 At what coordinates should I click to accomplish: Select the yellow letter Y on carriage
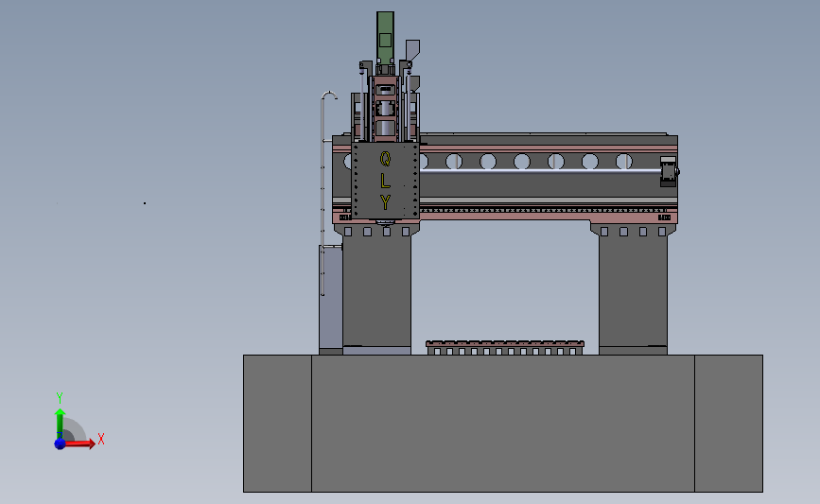pyautogui.click(x=386, y=202)
